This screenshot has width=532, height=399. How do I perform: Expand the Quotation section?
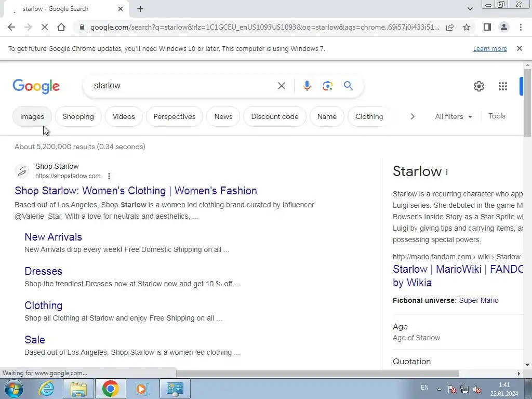(x=458, y=362)
